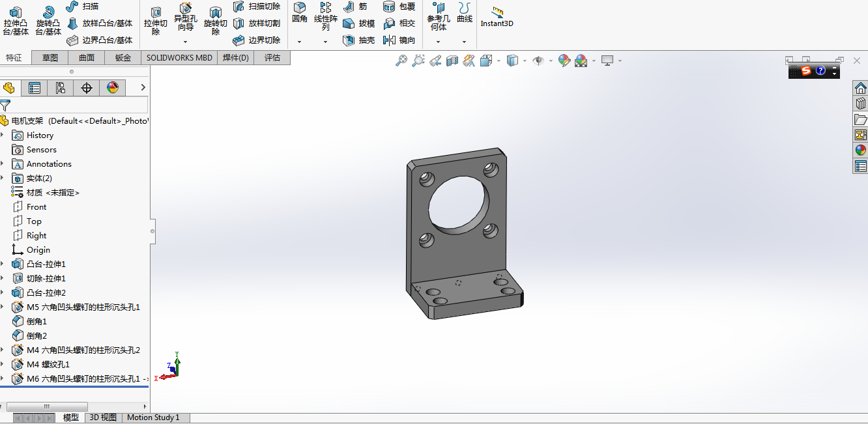Open the Motion Study 1 tab
Viewport: 868px width, 424px height.
[153, 417]
